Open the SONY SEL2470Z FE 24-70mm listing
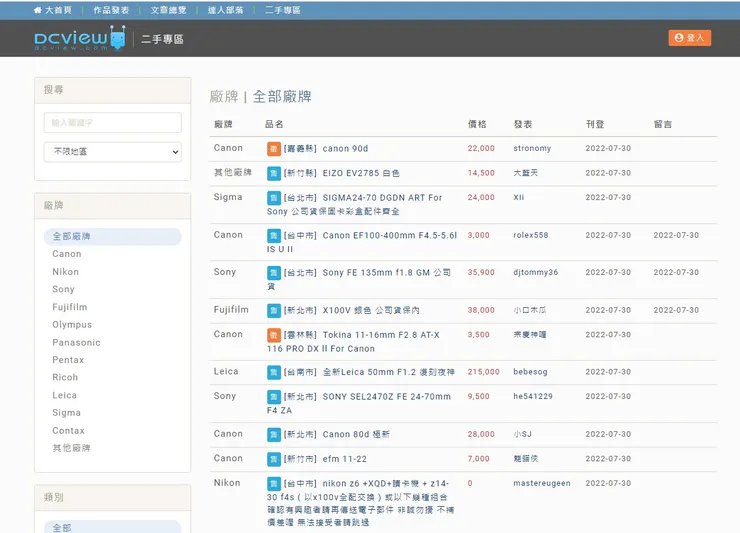Screen dimensions: 740x533 pos(359,404)
